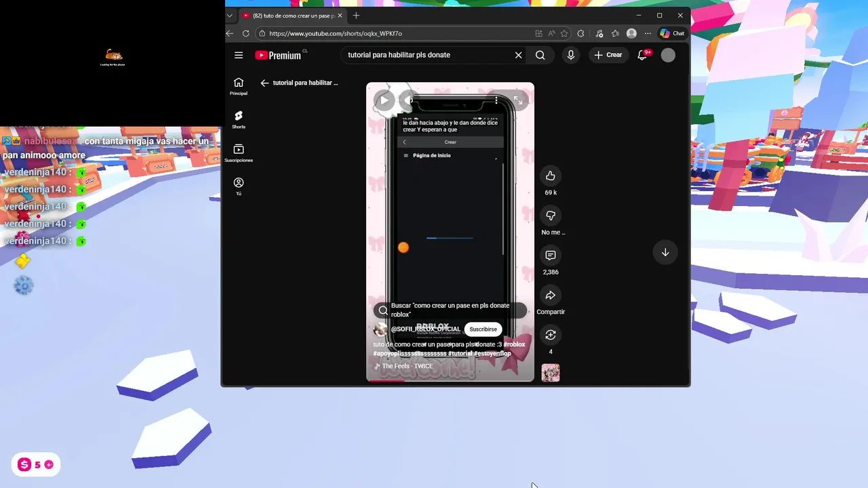Screen dimensions: 868x488
Task: Open a new browser tab
Action: 356,16
